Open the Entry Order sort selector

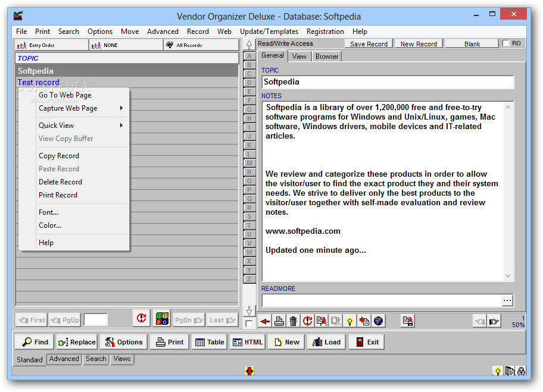(x=52, y=45)
